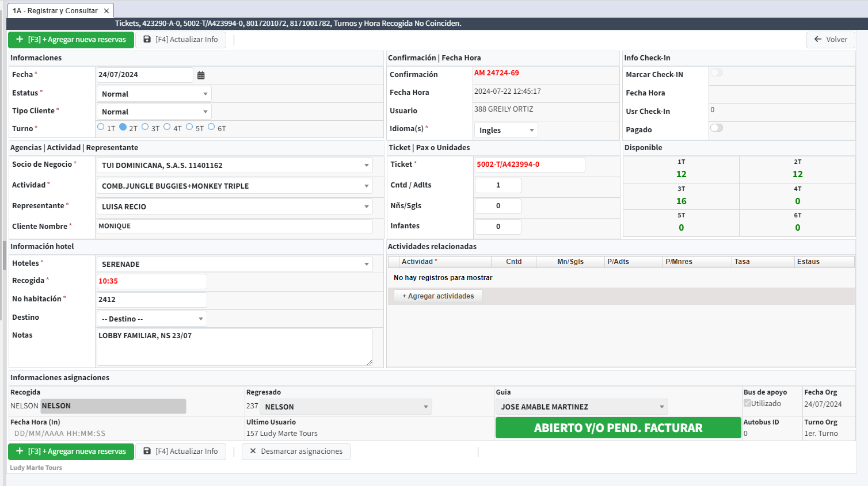
Task: Close the 1A - Registrar y Consultar tab
Action: tap(106, 11)
